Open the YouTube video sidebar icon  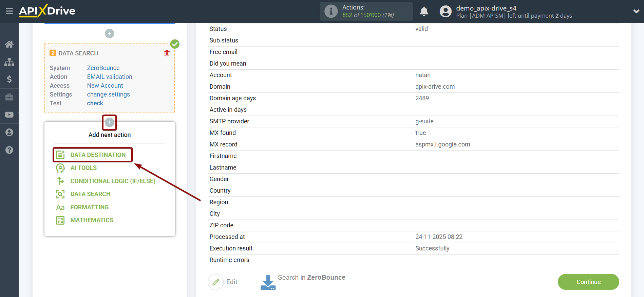pyautogui.click(x=9, y=115)
